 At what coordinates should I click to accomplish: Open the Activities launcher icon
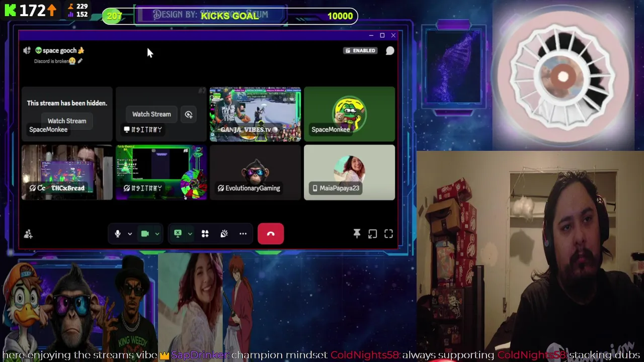[x=205, y=234]
